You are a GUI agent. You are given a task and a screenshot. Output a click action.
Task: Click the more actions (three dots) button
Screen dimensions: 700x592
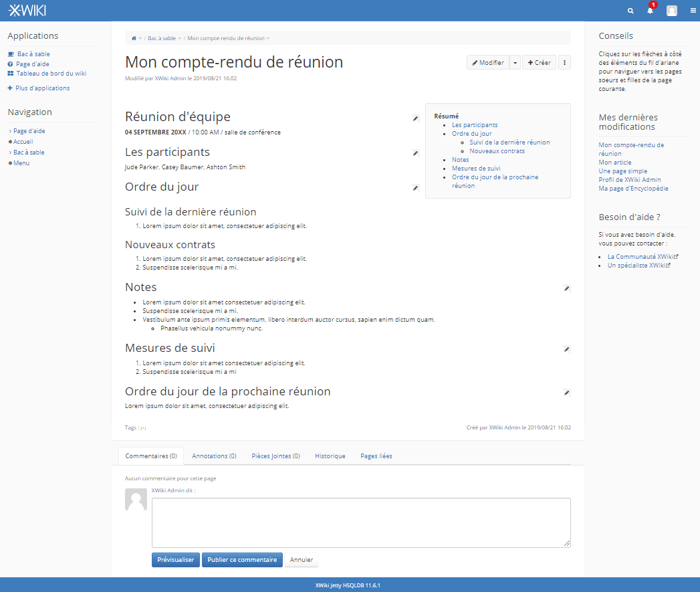click(x=564, y=63)
